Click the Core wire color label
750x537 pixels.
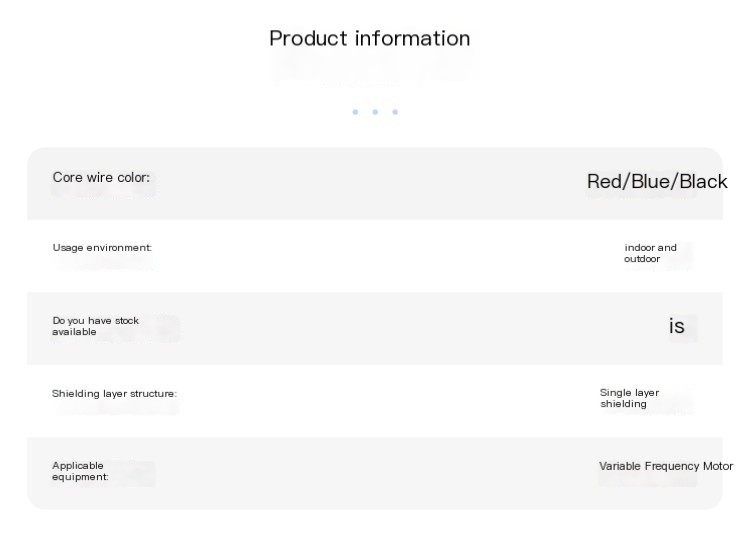pyautogui.click(x=101, y=177)
